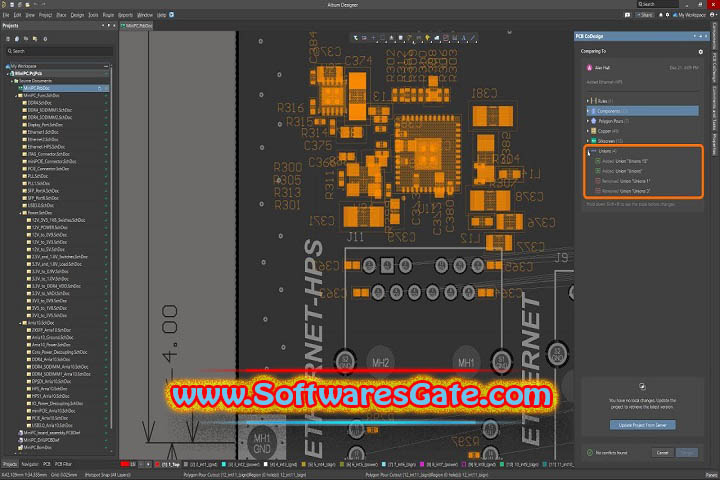
Task: Click the Projects panel settings gear
Action: click(x=45, y=39)
